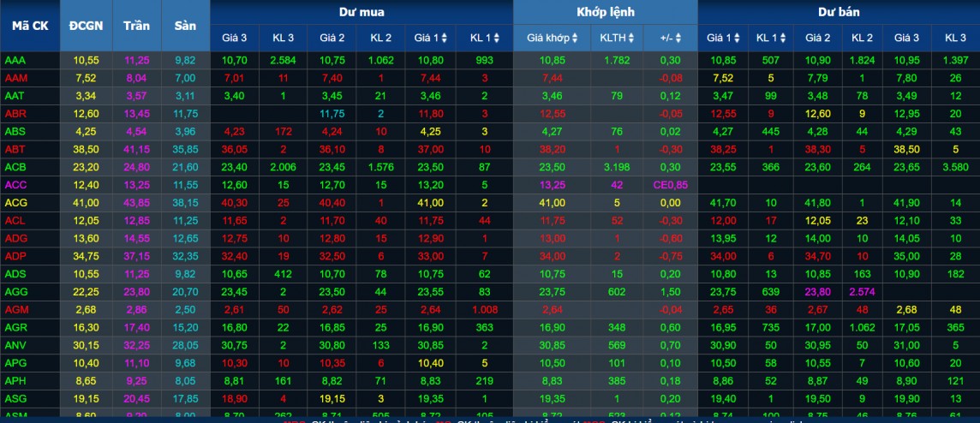Image resolution: width=980 pixels, height=423 pixels.
Task: Click the Sàn floor price header
Action: click(x=185, y=25)
